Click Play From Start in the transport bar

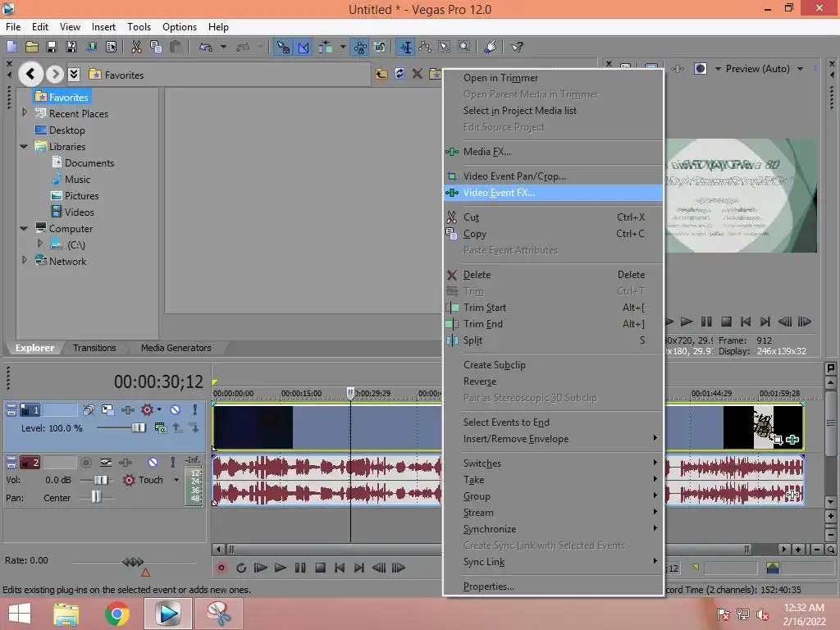(260, 568)
